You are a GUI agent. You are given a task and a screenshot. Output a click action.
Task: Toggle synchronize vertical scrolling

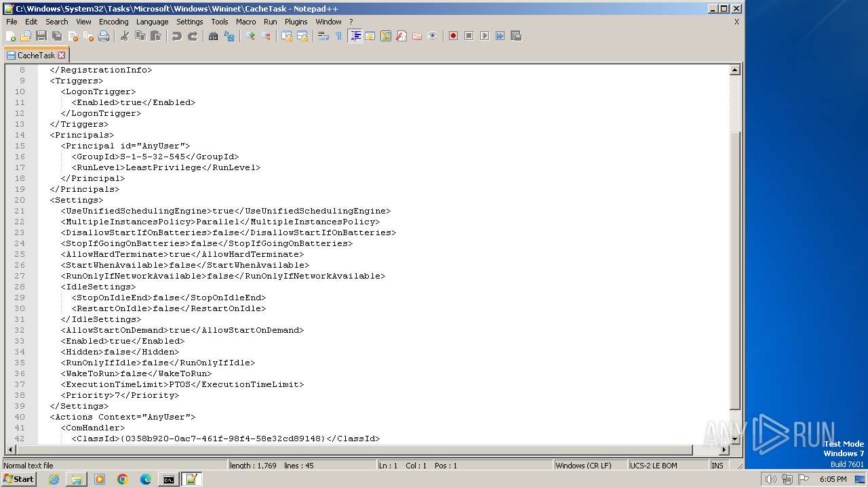286,36
